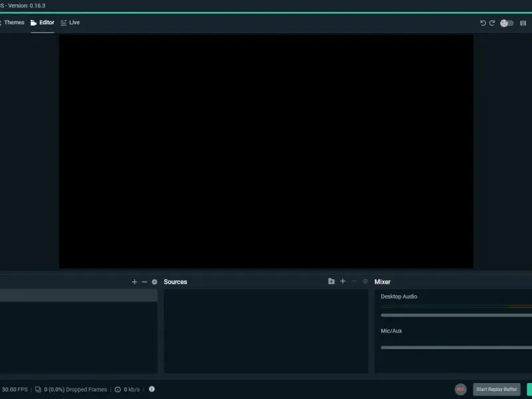
Task: Open source properties gear icon
Action: pos(365,281)
